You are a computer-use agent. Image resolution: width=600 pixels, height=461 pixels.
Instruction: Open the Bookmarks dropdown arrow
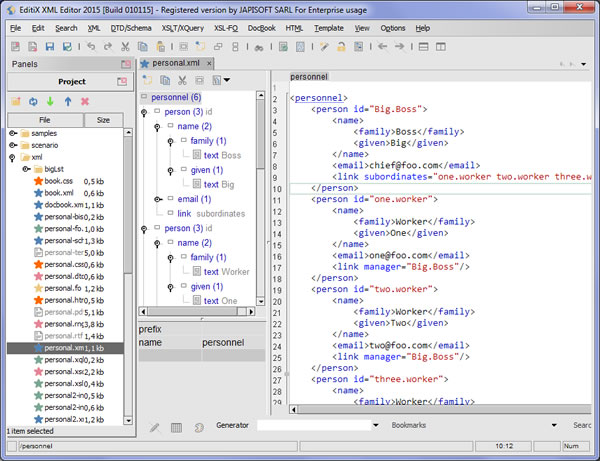click(554, 425)
